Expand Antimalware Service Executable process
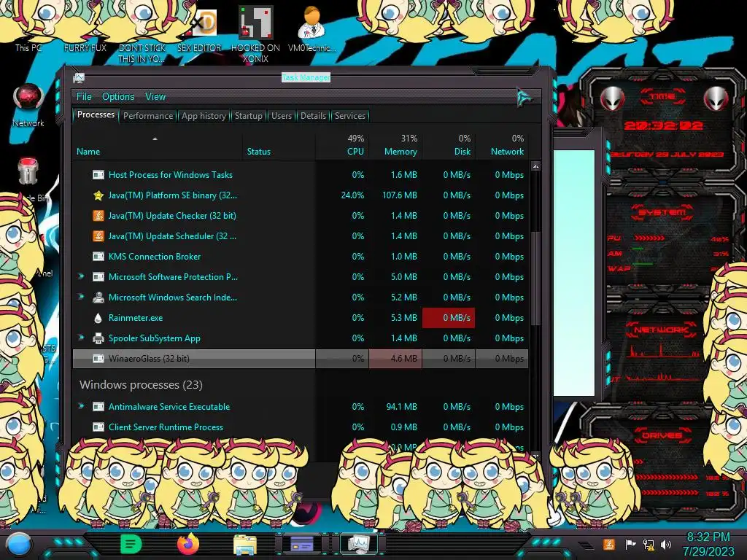This screenshot has height=560, width=747. pos(81,406)
